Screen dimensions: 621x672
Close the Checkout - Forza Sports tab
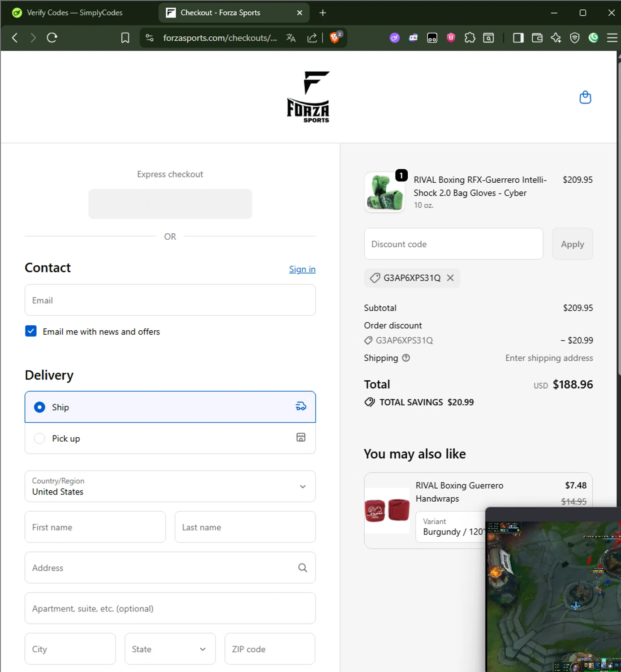click(x=300, y=13)
